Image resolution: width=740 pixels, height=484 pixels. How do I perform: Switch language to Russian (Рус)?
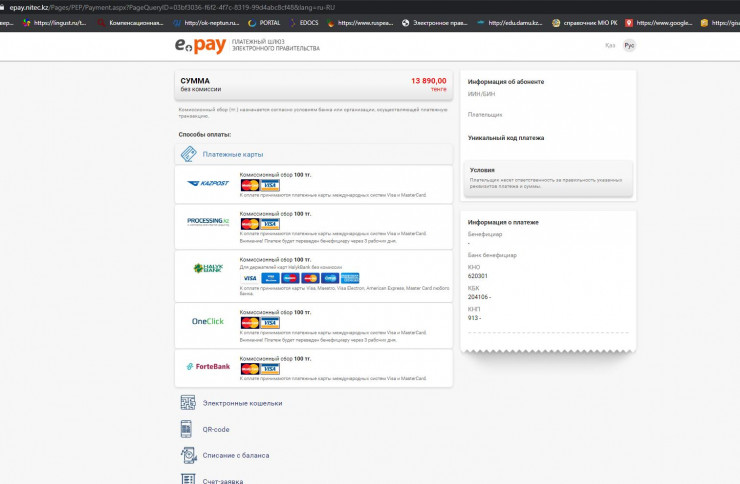tap(629, 45)
